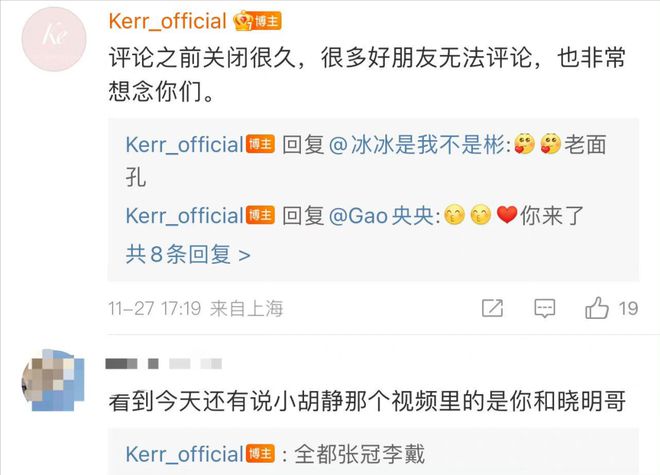Select the 全都张冠李戴 reply text
The image size is (660, 475).
359,454
